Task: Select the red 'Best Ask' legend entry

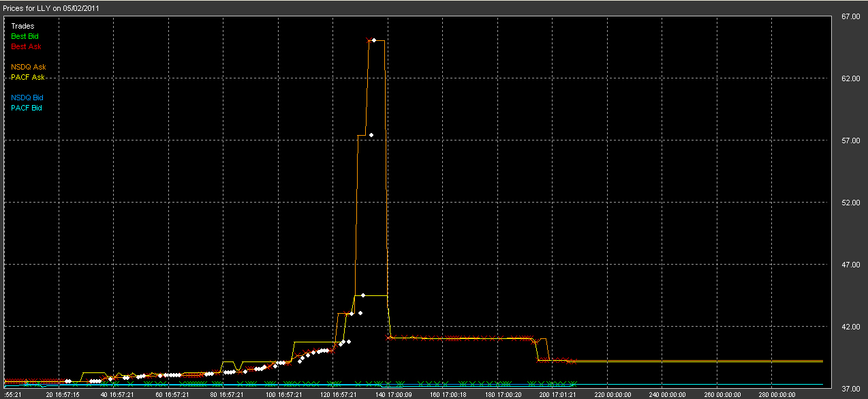Action: click(x=26, y=46)
